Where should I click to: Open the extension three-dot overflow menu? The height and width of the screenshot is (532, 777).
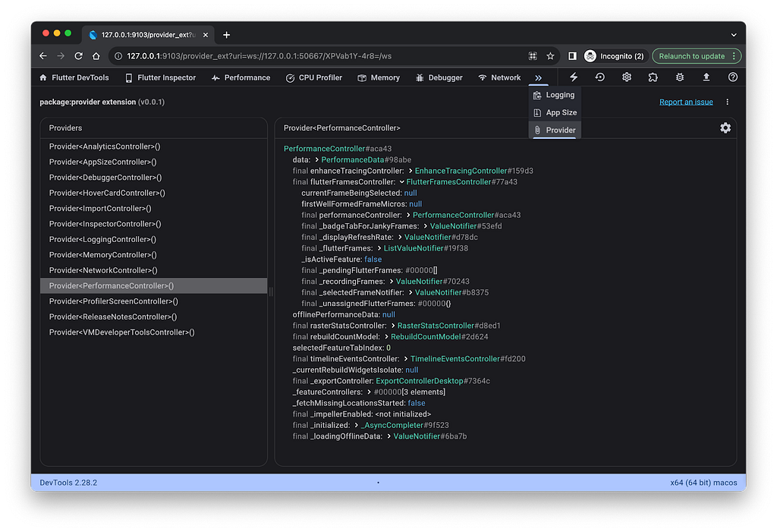click(x=727, y=102)
